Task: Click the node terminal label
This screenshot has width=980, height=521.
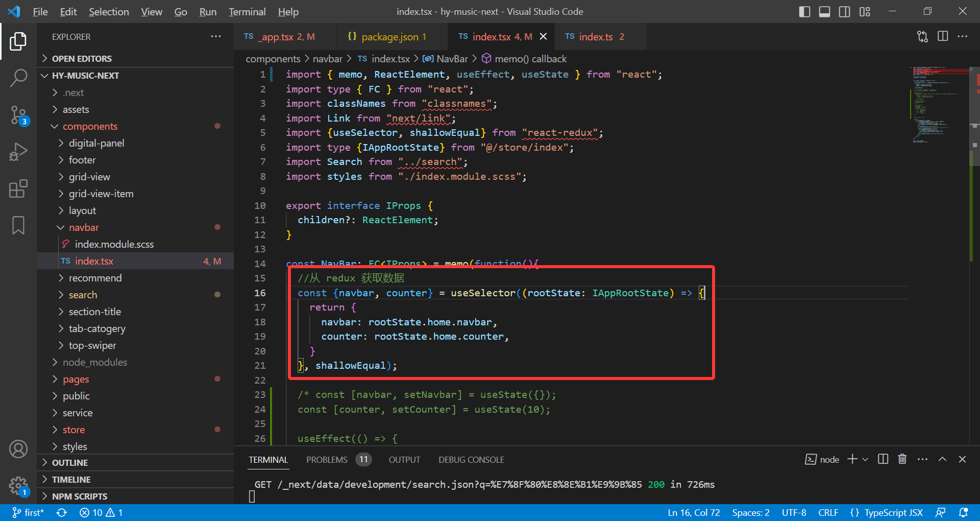Action: [822, 459]
